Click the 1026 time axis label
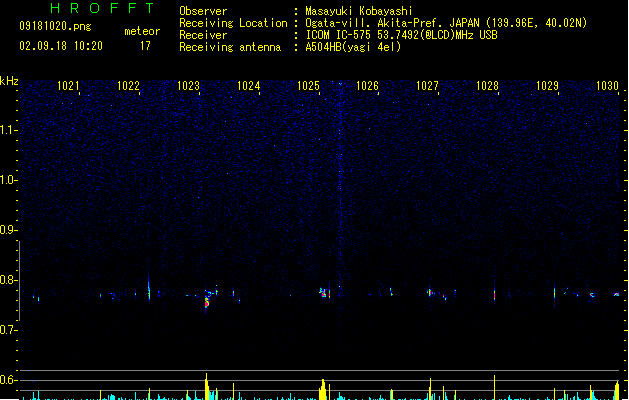The height and width of the screenshot is (400, 629). point(367,86)
